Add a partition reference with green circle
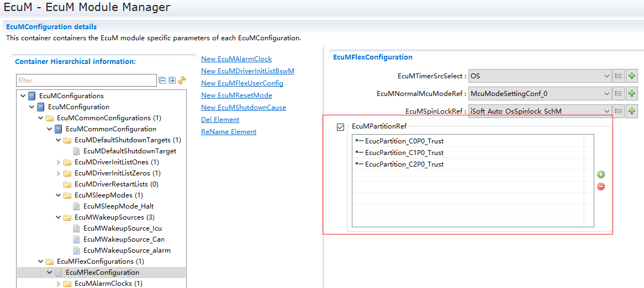Screen dimensions: 644x288 point(601,175)
